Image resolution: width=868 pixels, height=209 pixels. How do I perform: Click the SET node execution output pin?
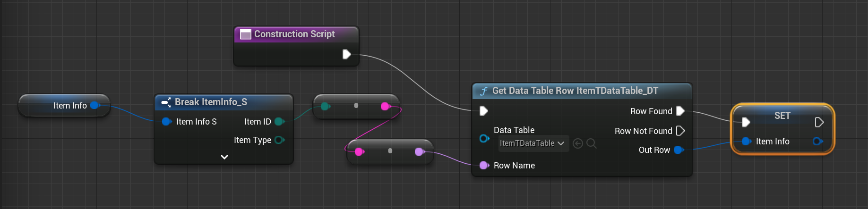819,122
